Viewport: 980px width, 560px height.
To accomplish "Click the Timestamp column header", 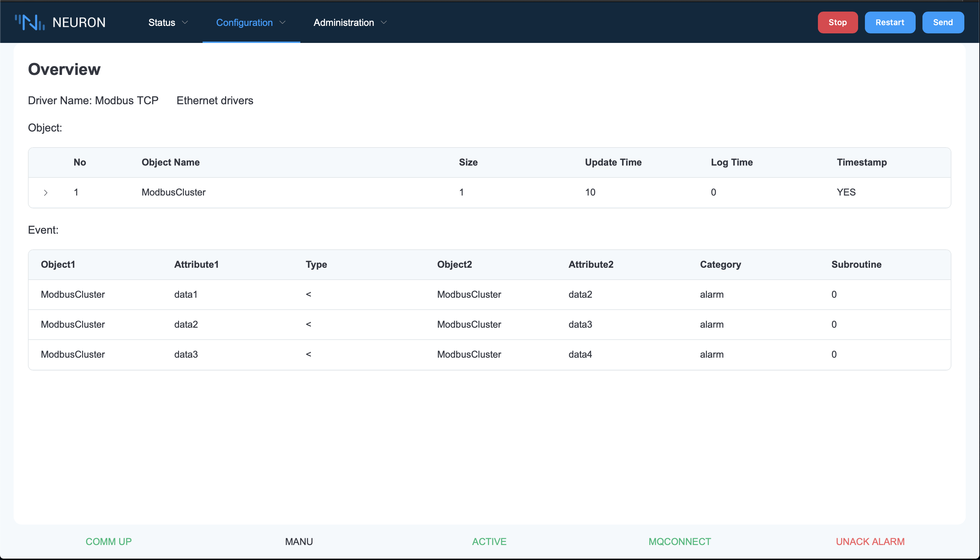I will coord(862,162).
